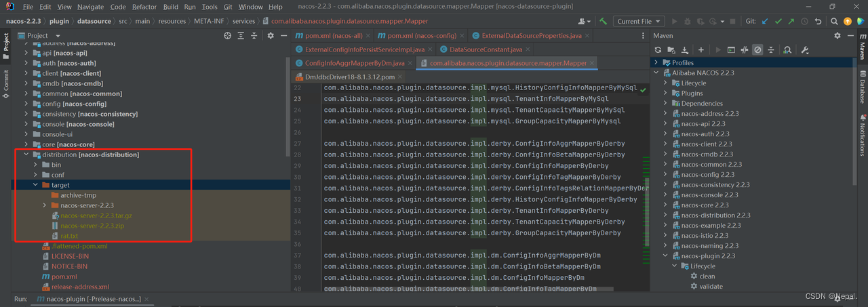Click Add Maven Projects plus icon
868x307 pixels.
[x=701, y=49]
